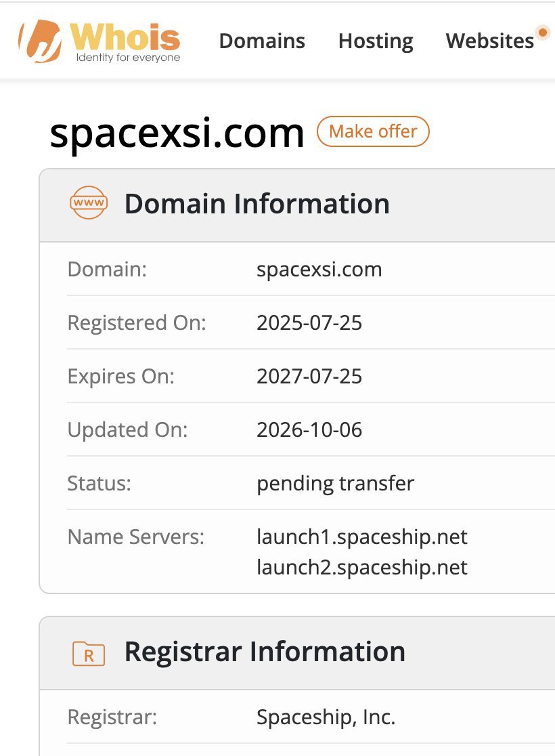The image size is (555, 756).
Task: Select the registered date 2025-07-25
Action: 309,322
